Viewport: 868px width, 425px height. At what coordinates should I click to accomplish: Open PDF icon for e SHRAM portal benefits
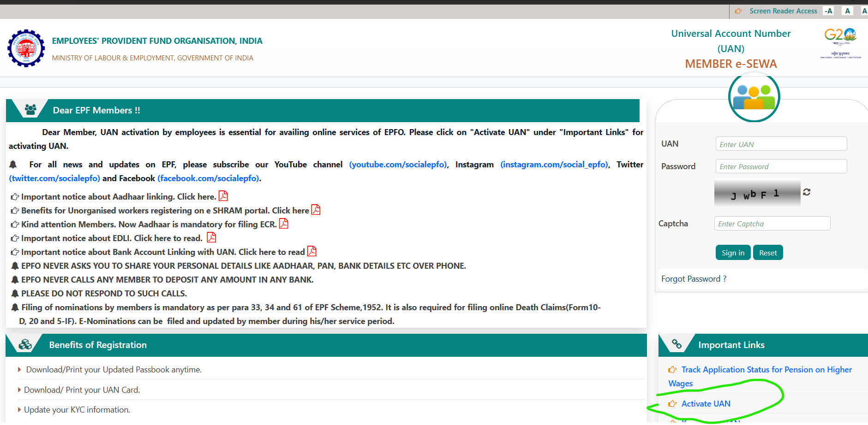tap(316, 210)
